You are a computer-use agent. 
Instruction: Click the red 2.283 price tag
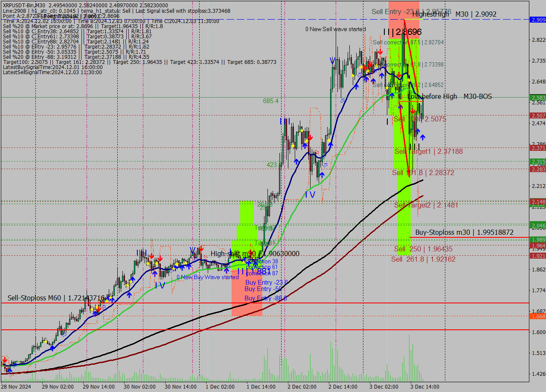pos(537,169)
